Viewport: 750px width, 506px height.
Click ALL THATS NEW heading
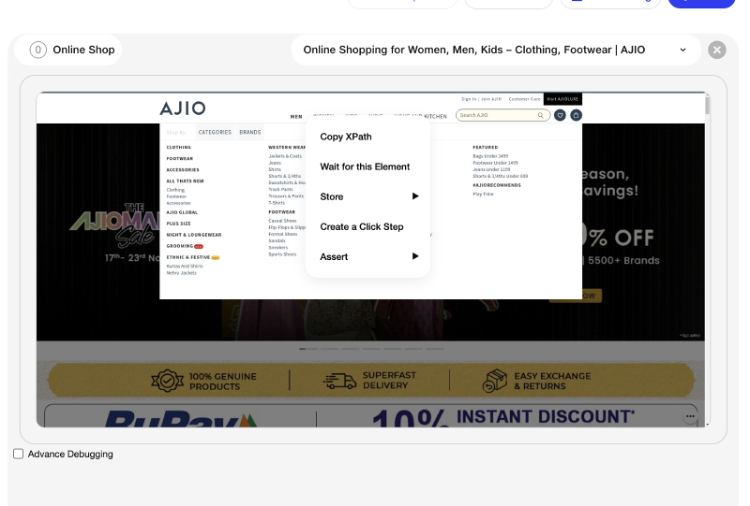point(185,181)
